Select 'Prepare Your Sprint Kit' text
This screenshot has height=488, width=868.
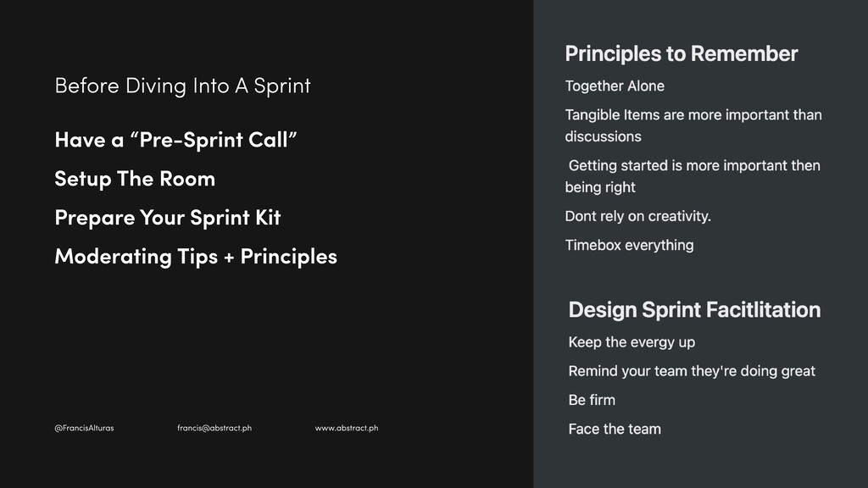[168, 218]
